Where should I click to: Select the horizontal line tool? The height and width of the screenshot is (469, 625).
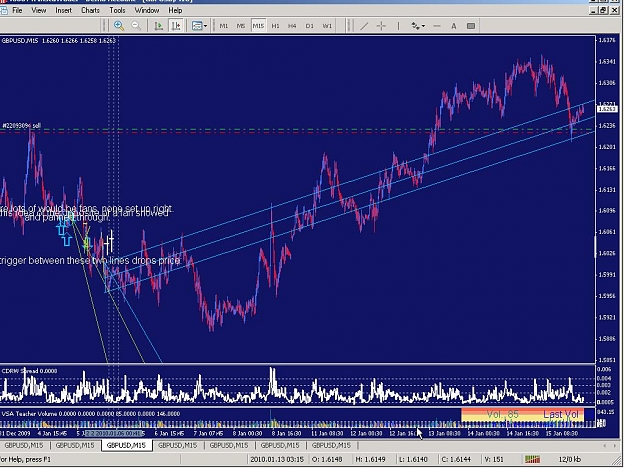(x=437, y=26)
